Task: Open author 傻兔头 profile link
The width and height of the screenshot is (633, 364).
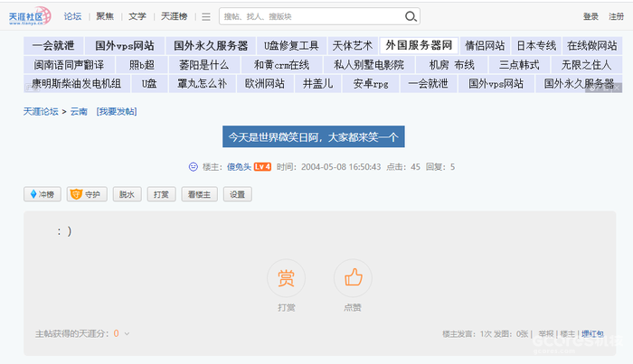Action: (x=239, y=166)
